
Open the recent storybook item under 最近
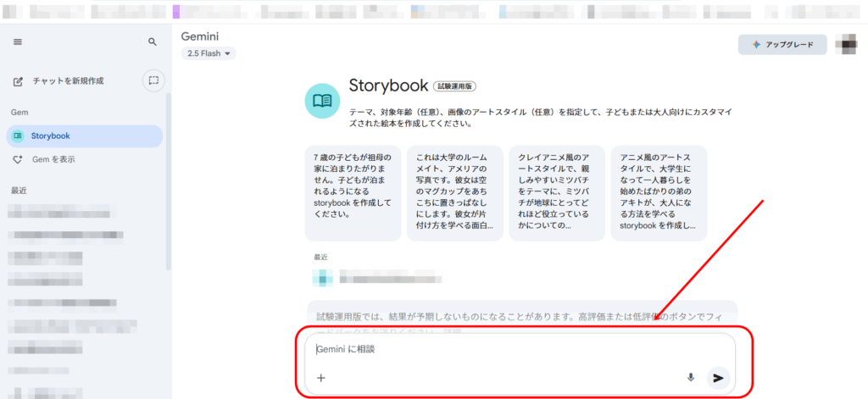[x=381, y=277]
